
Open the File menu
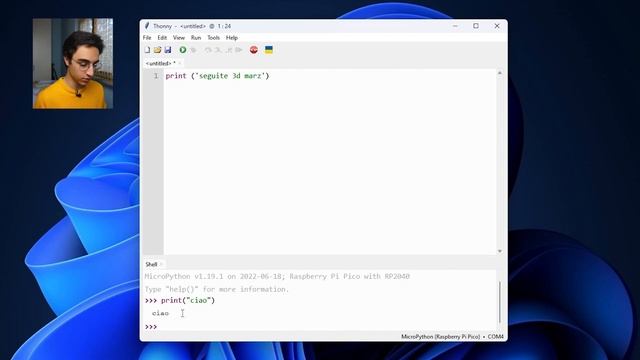(147, 38)
